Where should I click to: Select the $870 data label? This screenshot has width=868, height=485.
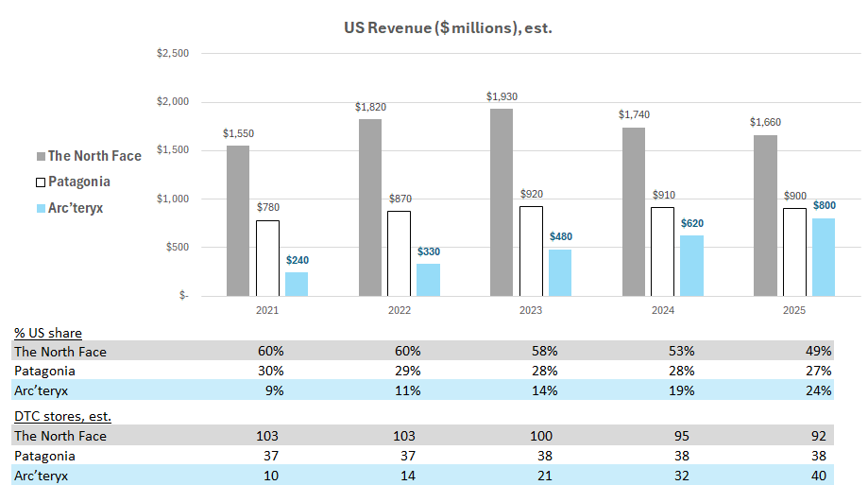point(400,199)
